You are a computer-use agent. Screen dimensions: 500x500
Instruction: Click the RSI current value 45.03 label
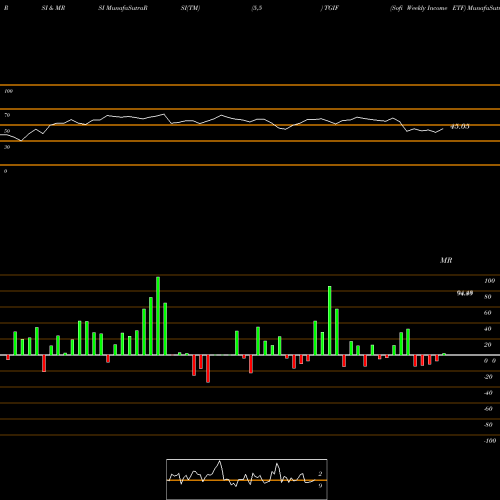tap(460, 127)
